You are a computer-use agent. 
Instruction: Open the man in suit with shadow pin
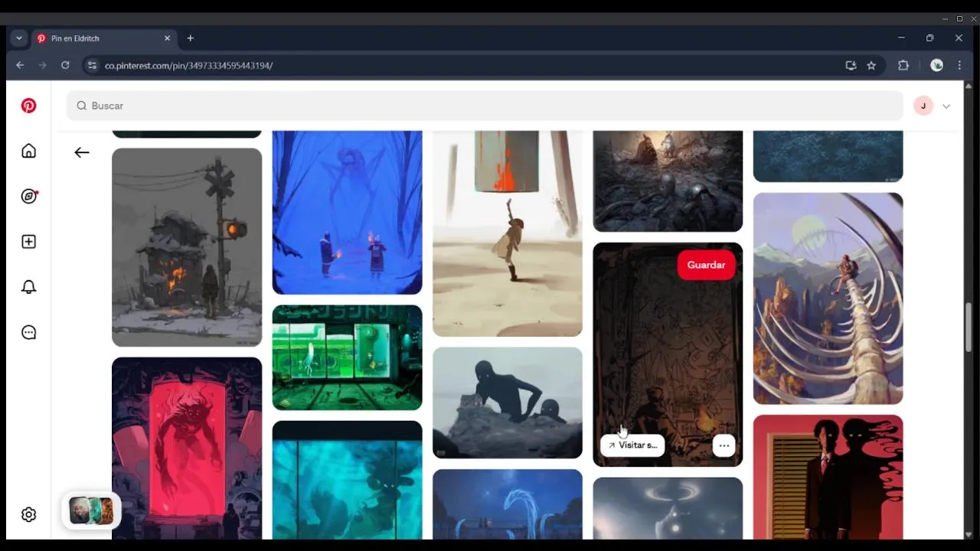click(828, 478)
